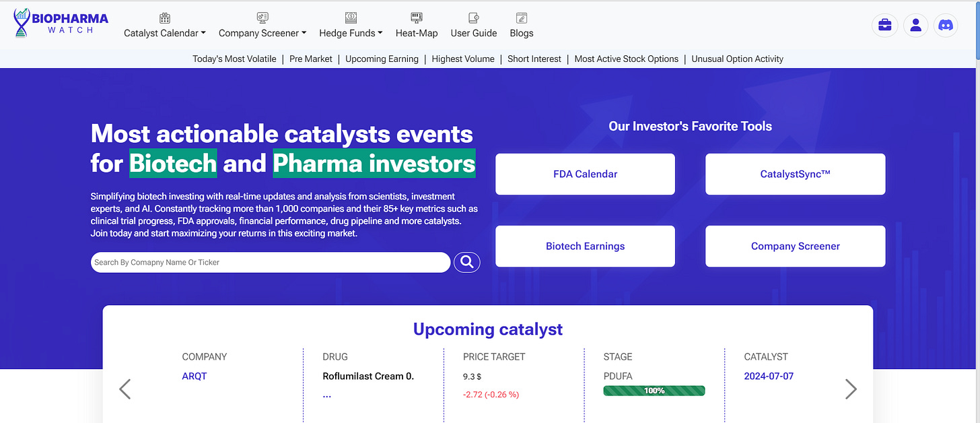Click the -2.72 (-0.26 %) price change
The height and width of the screenshot is (423, 980).
pos(491,394)
